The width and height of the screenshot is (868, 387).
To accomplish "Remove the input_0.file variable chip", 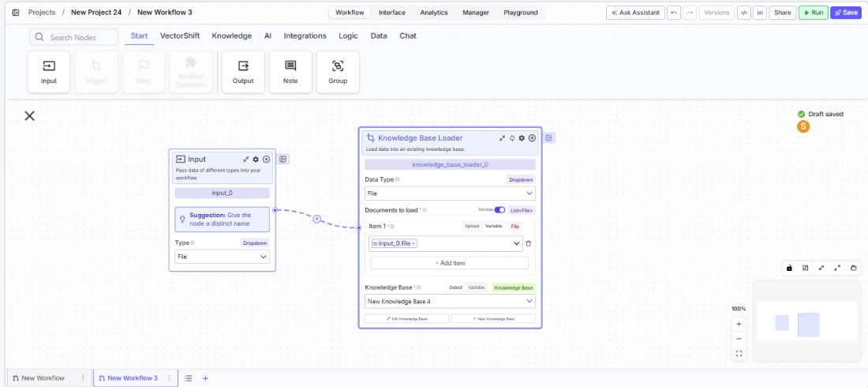I will pos(413,244).
